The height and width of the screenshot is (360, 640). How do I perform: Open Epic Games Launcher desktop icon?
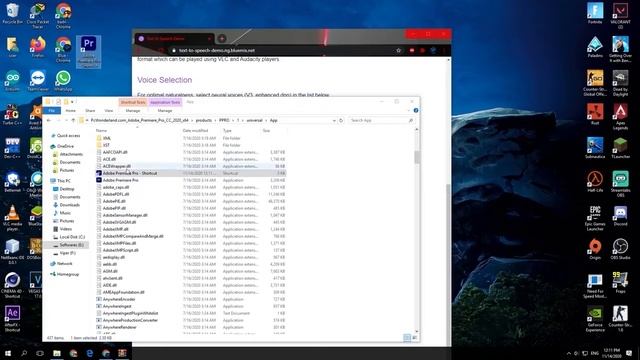(x=595, y=218)
